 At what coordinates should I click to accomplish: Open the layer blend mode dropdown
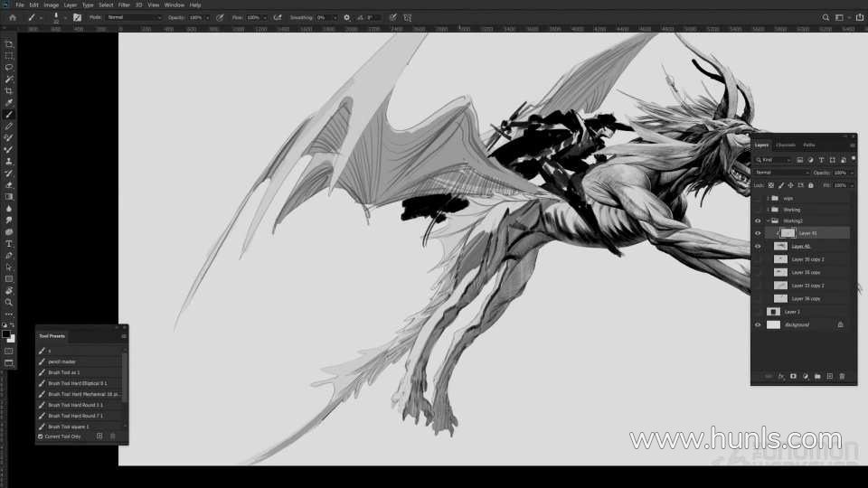(781, 172)
